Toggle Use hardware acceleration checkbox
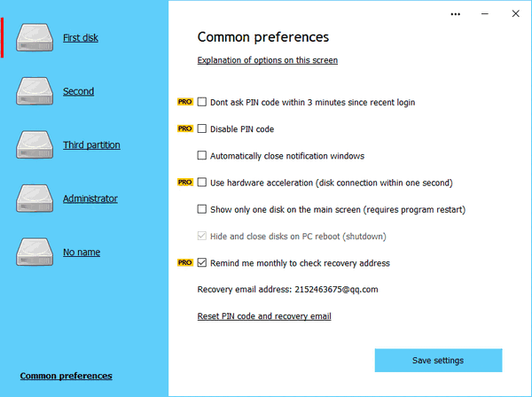Image resolution: width=532 pixels, height=397 pixels. tap(202, 183)
